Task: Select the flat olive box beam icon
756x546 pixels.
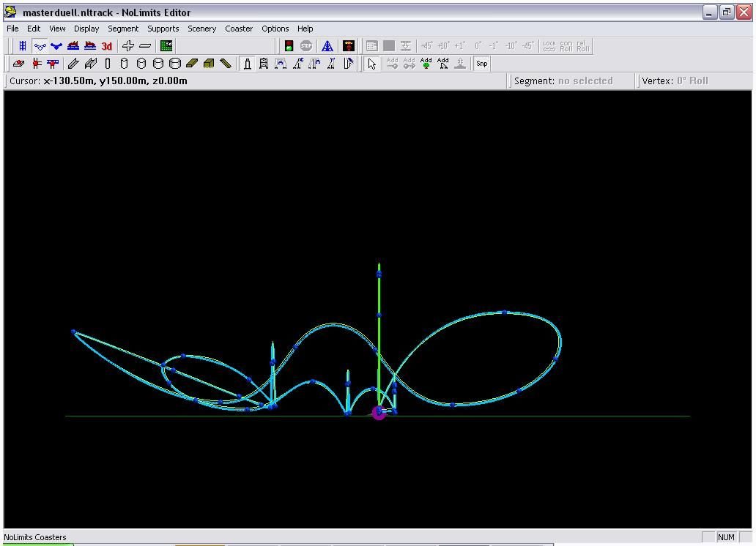Action: [x=192, y=63]
